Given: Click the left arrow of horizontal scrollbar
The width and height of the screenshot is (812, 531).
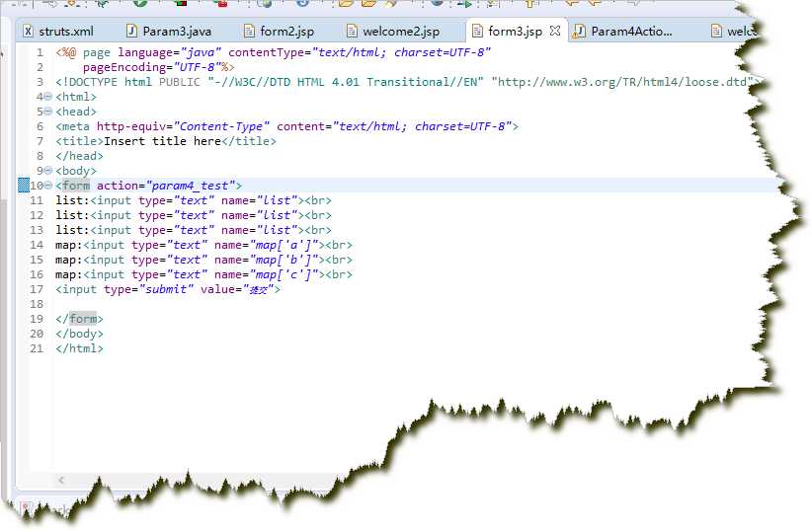Looking at the screenshot, I should click(61, 480).
